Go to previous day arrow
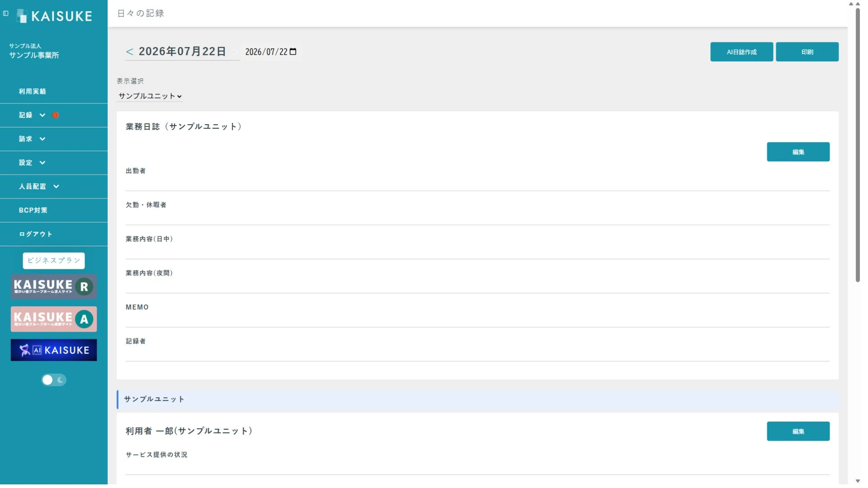Screen dimensions: 868x488 [x=129, y=52]
